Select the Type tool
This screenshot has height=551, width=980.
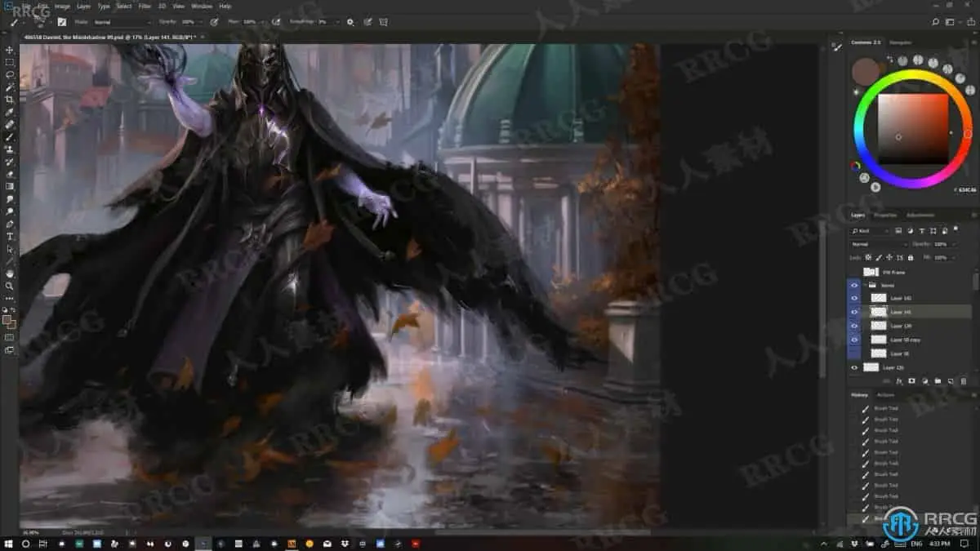10,236
